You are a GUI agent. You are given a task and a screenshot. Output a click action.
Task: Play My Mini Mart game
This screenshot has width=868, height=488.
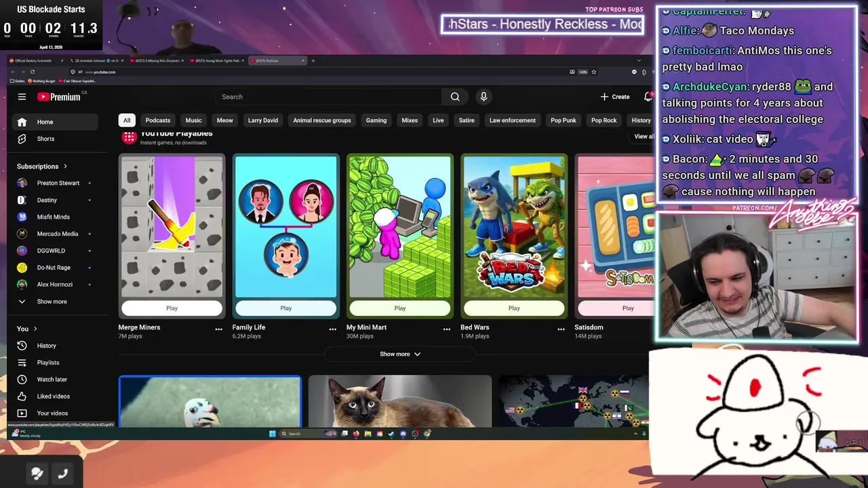400,308
